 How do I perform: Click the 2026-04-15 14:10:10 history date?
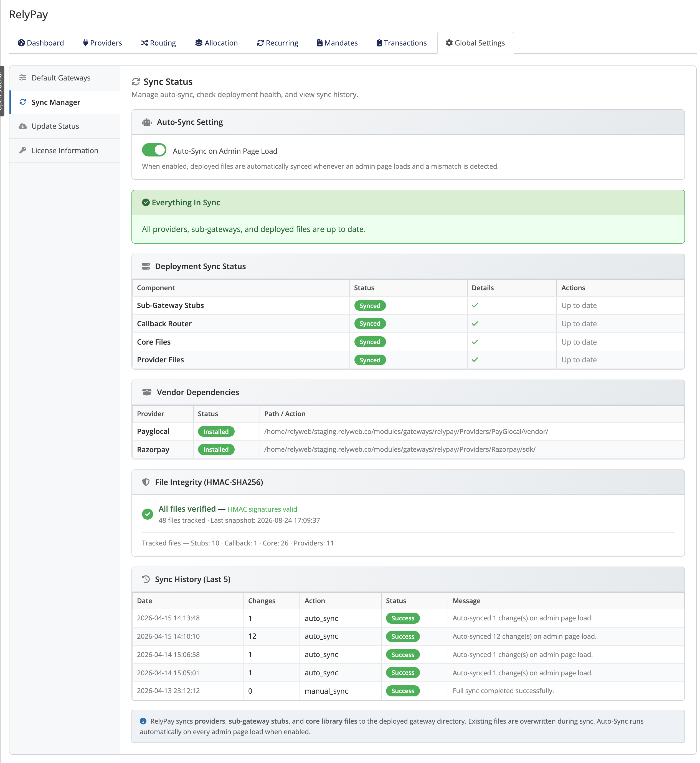[168, 636]
